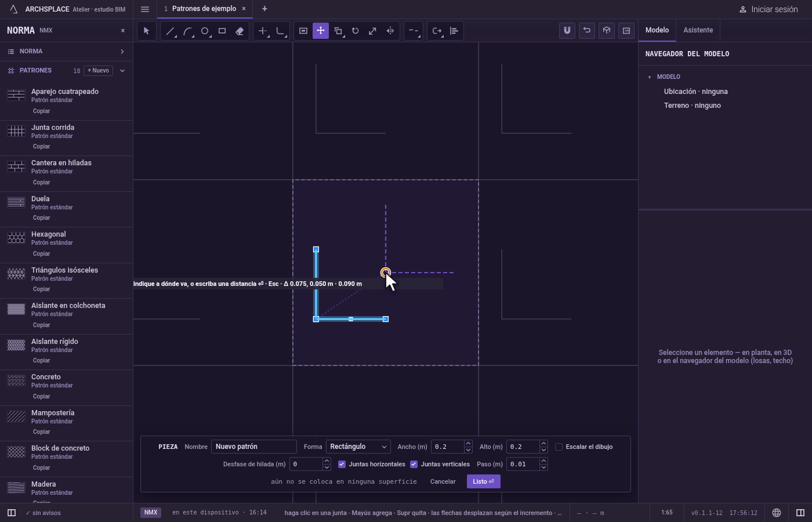812x522 pixels.
Task: Select the Patrones de ejemplo document tab
Action: pyautogui.click(x=204, y=9)
